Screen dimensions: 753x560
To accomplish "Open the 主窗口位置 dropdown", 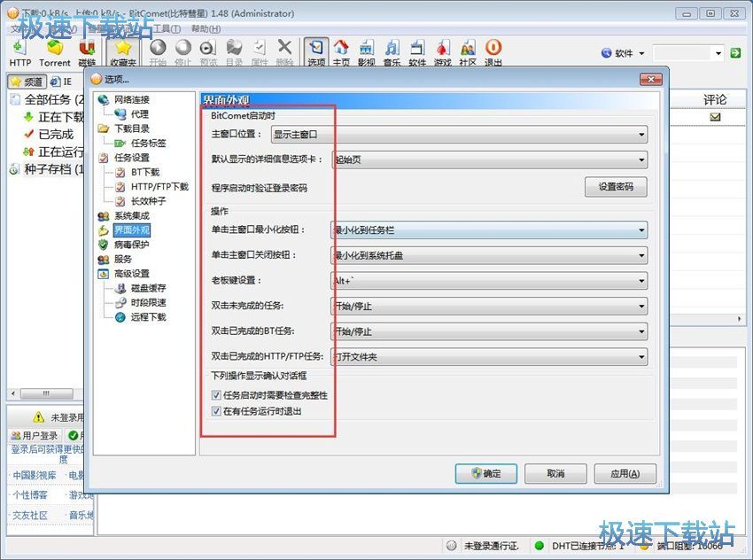I will coord(459,135).
